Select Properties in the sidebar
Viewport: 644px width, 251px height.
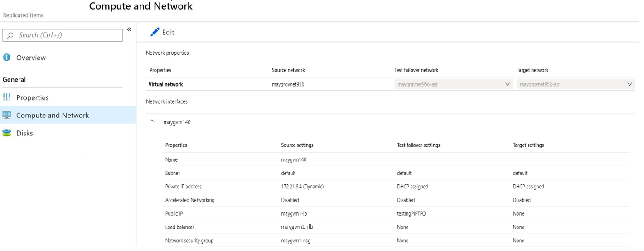tap(32, 97)
